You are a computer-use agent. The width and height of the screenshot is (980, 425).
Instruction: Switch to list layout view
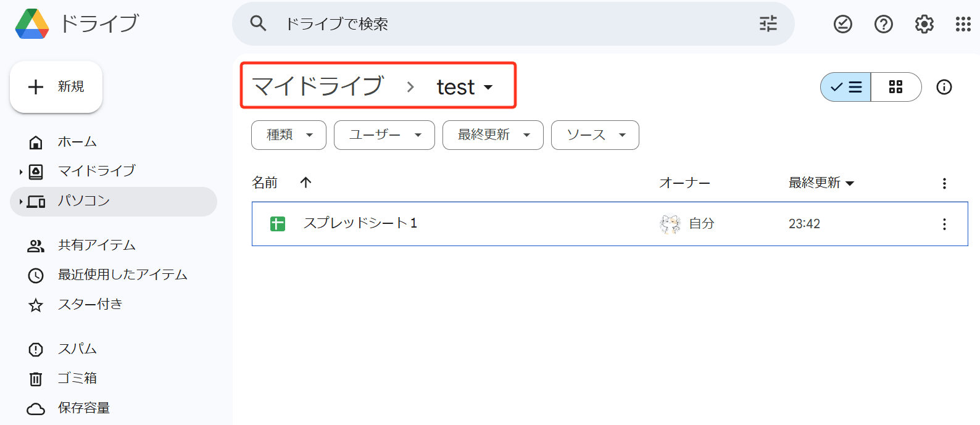[x=845, y=87]
